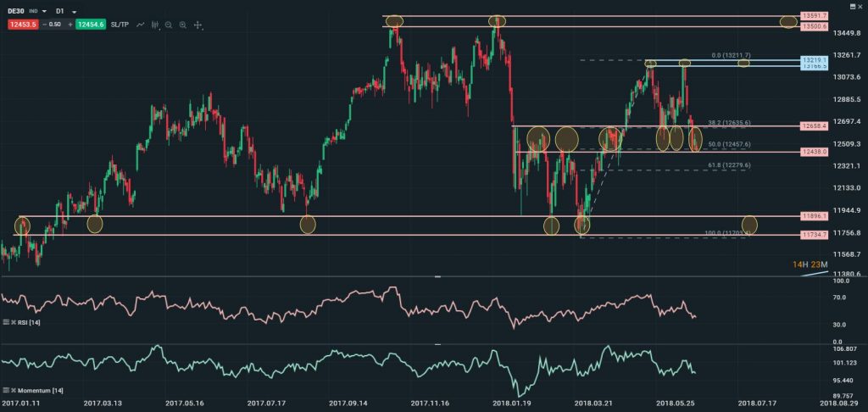Select the 12658.4 price level label

coord(814,126)
